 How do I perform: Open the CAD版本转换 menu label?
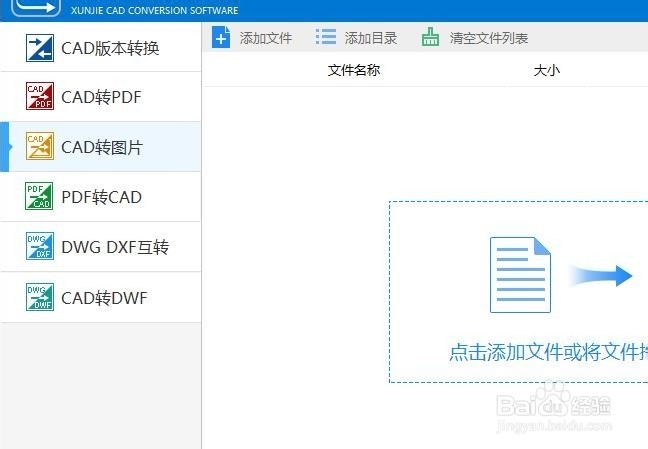(x=110, y=48)
